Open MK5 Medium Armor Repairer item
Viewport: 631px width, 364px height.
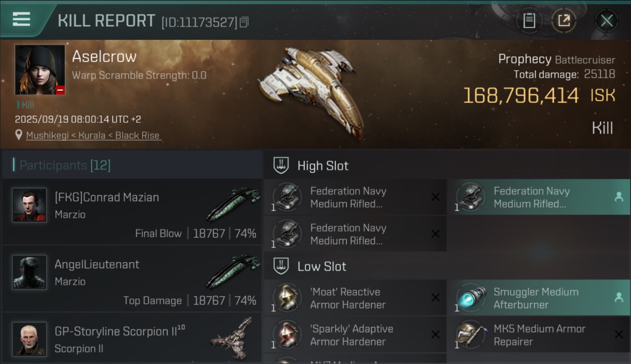538,335
